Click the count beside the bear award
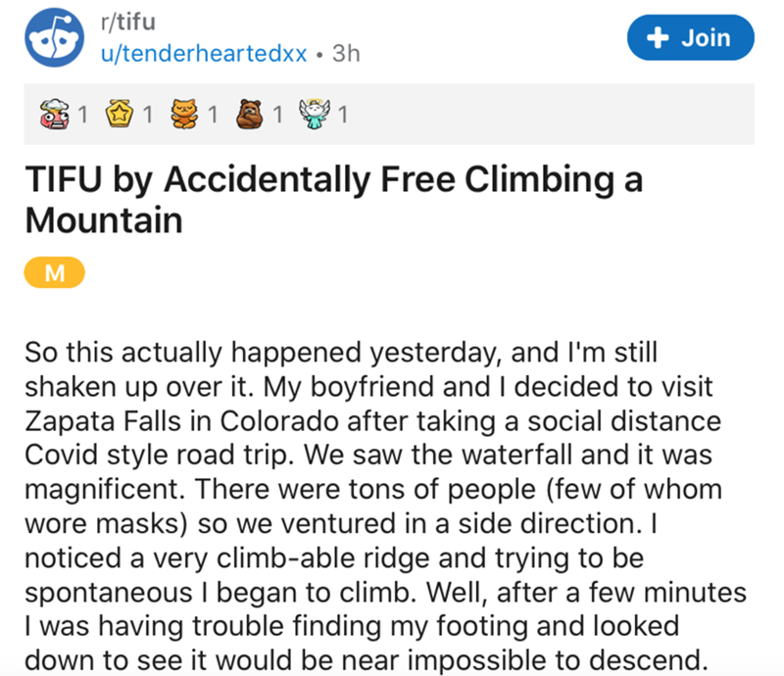The image size is (784, 676). (x=277, y=117)
